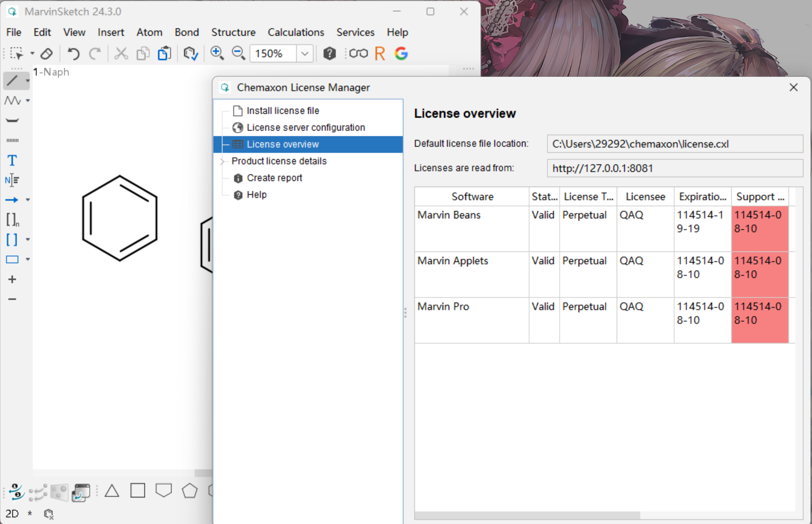Click the Undo arrow icon
This screenshot has height=524, width=812.
point(74,53)
